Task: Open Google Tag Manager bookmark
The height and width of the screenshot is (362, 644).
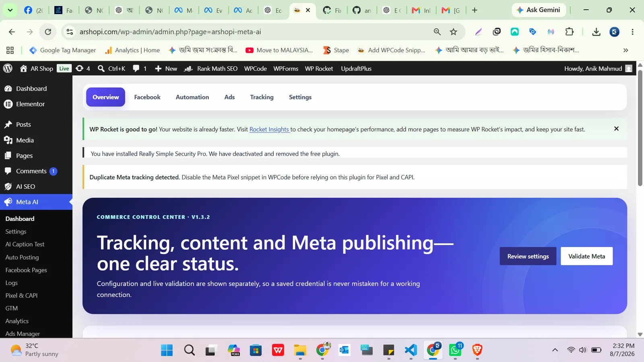Action: tap(63, 50)
